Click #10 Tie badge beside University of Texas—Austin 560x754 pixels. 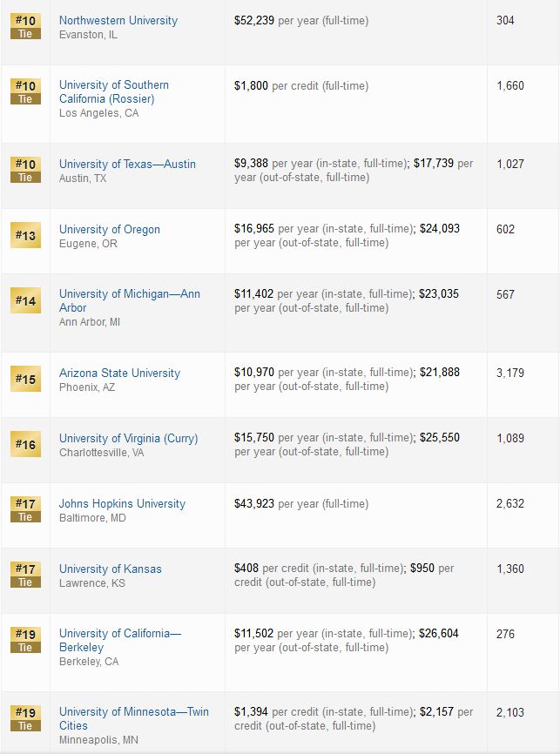[x=25, y=170]
